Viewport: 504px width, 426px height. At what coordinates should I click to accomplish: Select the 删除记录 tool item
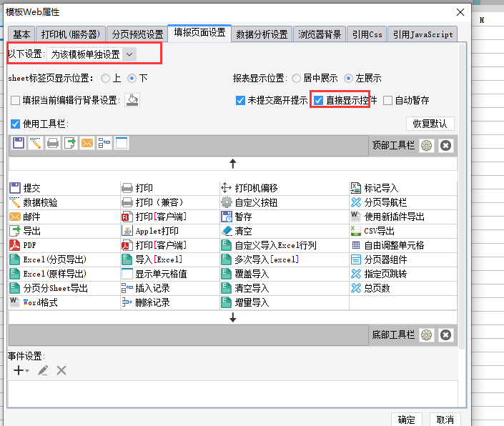[x=170, y=302]
